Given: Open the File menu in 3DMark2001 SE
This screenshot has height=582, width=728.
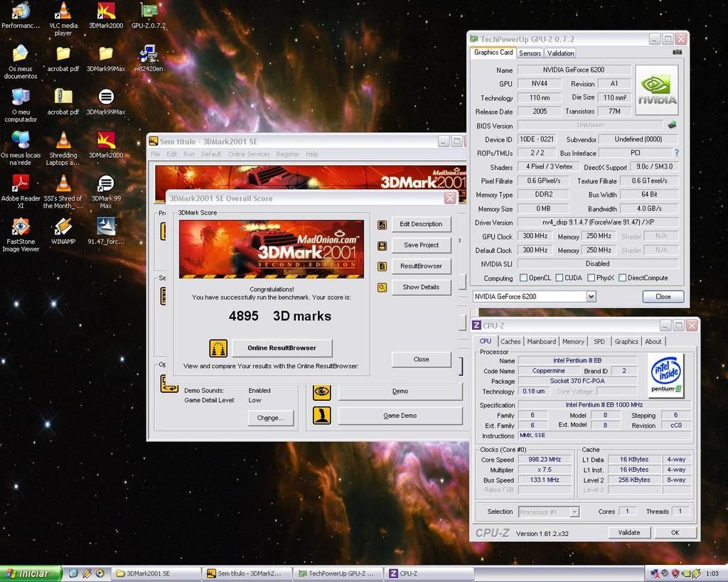Looking at the screenshot, I should click(156, 154).
